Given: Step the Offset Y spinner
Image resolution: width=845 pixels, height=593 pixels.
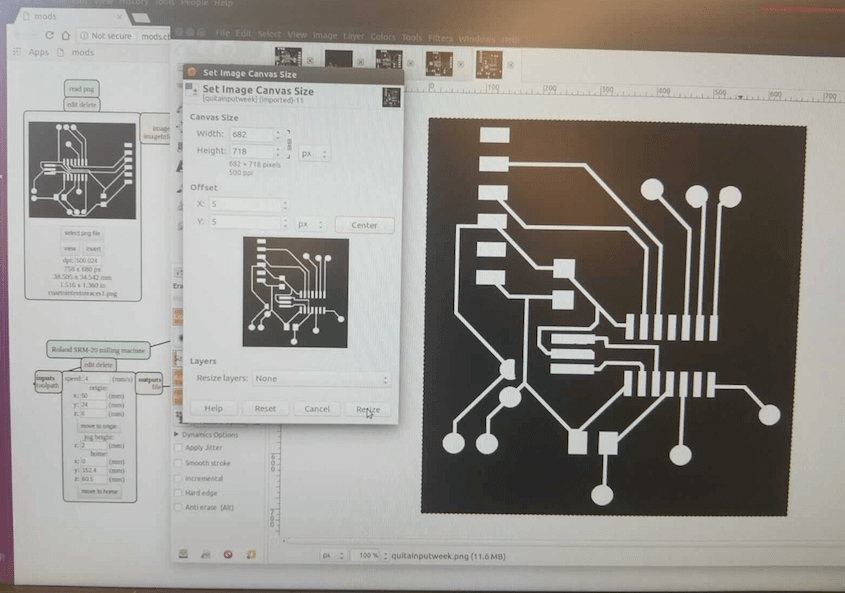Looking at the screenshot, I should pyautogui.click(x=285, y=222).
